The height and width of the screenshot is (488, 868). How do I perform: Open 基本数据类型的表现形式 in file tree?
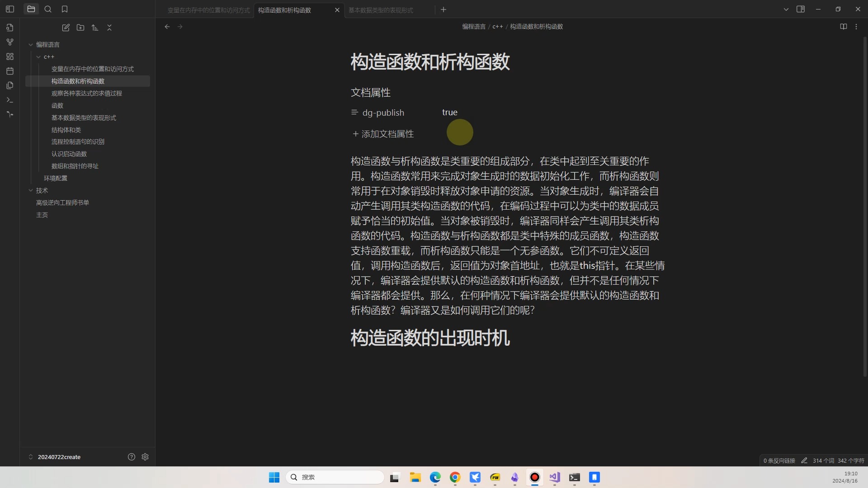(x=84, y=118)
